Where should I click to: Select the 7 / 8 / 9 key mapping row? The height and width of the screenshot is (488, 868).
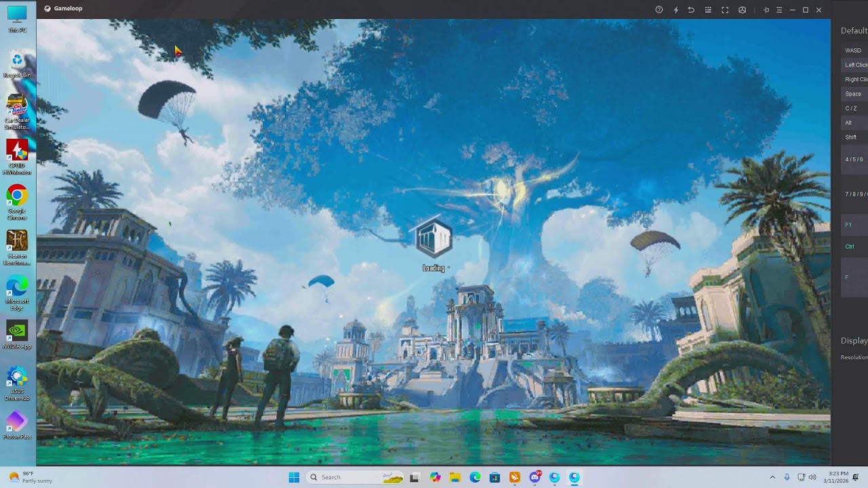(x=854, y=195)
